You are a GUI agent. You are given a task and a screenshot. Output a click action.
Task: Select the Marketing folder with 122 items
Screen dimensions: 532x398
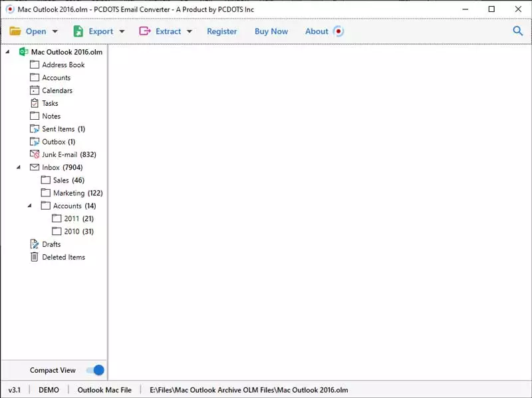pos(68,193)
